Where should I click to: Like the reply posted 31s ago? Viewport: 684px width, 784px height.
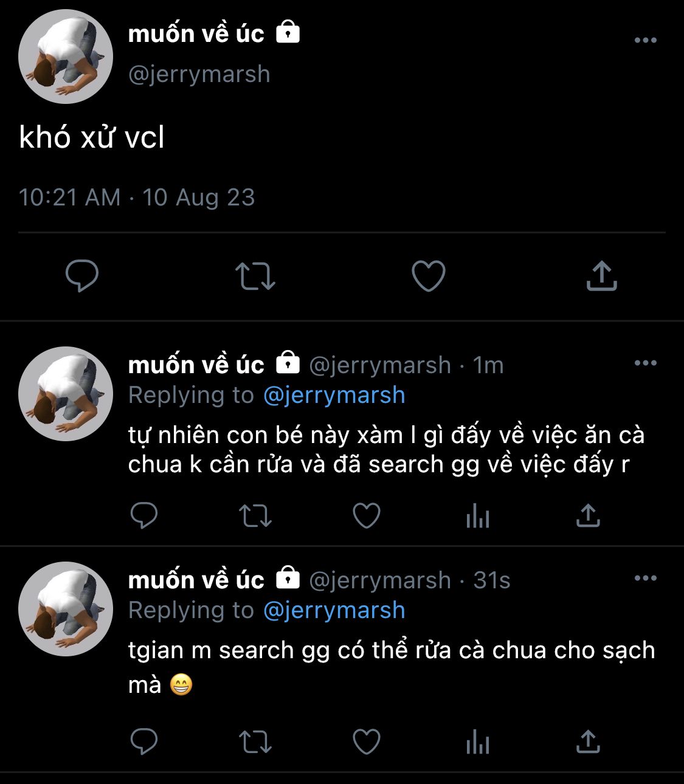coord(367,742)
